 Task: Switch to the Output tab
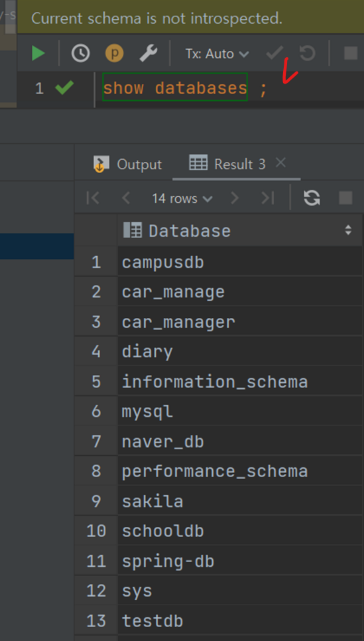click(x=128, y=165)
